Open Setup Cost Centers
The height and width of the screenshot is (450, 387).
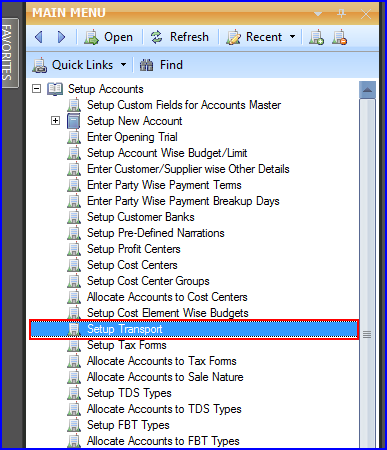tap(132, 265)
